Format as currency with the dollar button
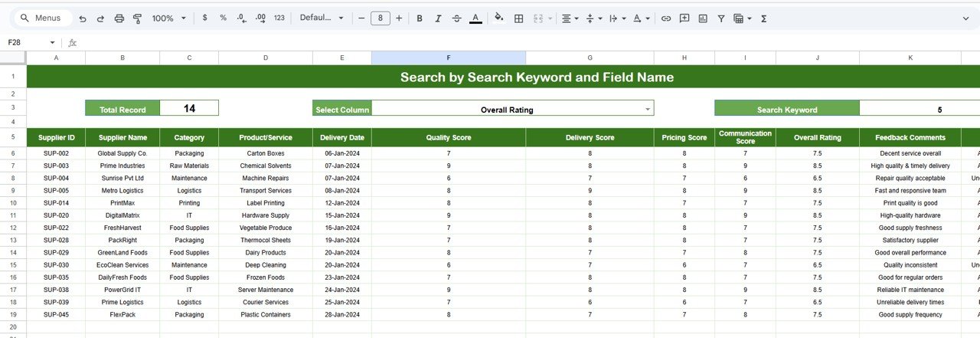 [204, 18]
